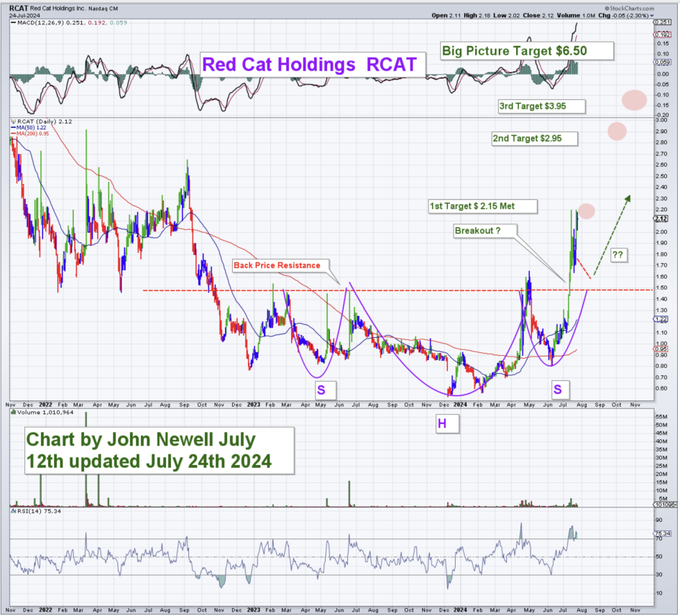Click the High 2.18 value in header
The height and width of the screenshot is (616, 680).
coord(477,16)
